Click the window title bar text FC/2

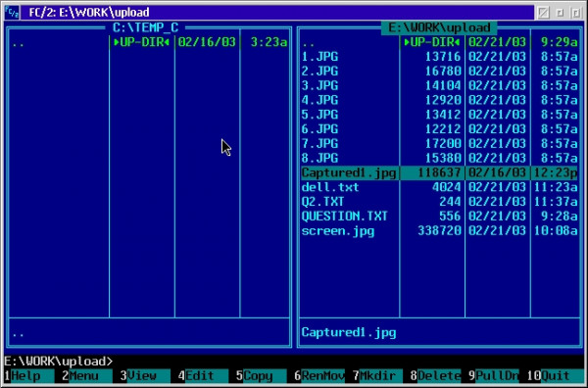pyautogui.click(x=89, y=13)
